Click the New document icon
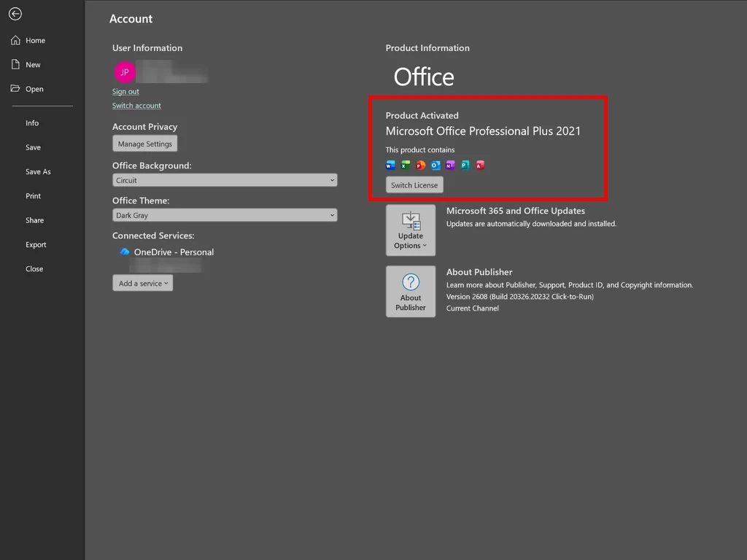 [16, 64]
